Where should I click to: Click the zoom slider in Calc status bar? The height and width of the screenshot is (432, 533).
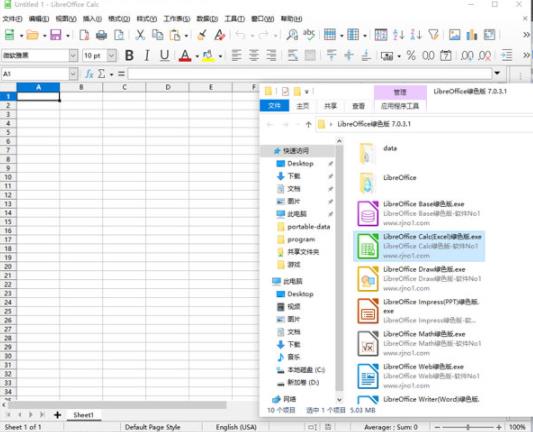tap(468, 427)
